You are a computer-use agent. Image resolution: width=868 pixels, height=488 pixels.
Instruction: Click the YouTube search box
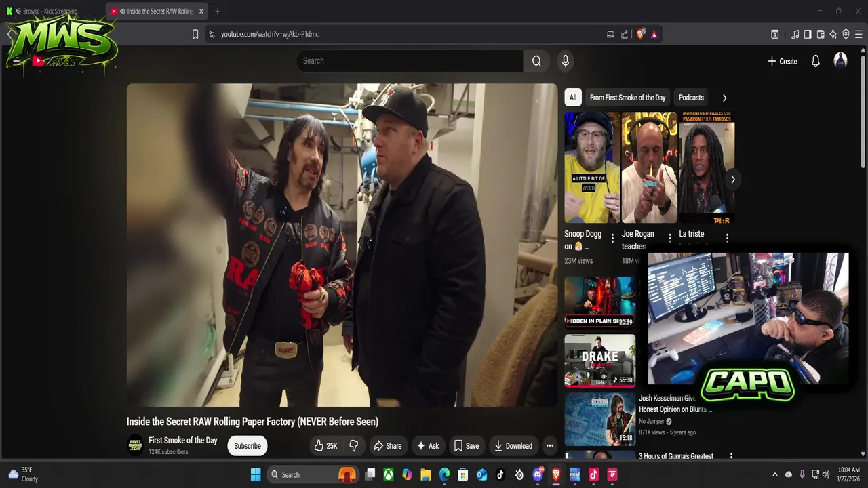point(410,61)
